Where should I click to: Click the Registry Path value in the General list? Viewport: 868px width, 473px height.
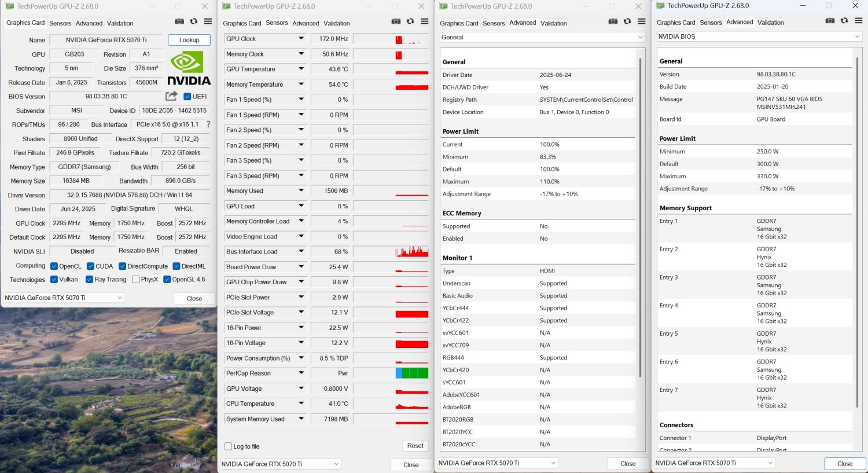tap(586, 100)
